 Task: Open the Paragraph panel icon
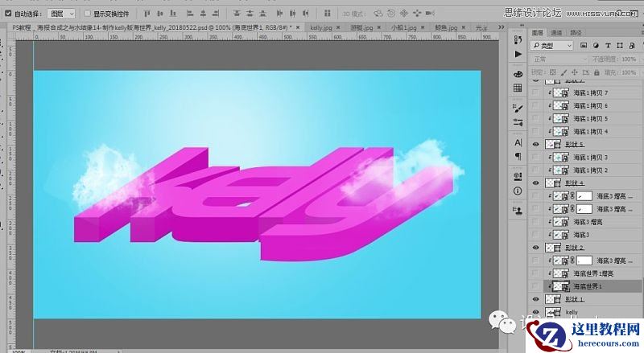pyautogui.click(x=518, y=156)
